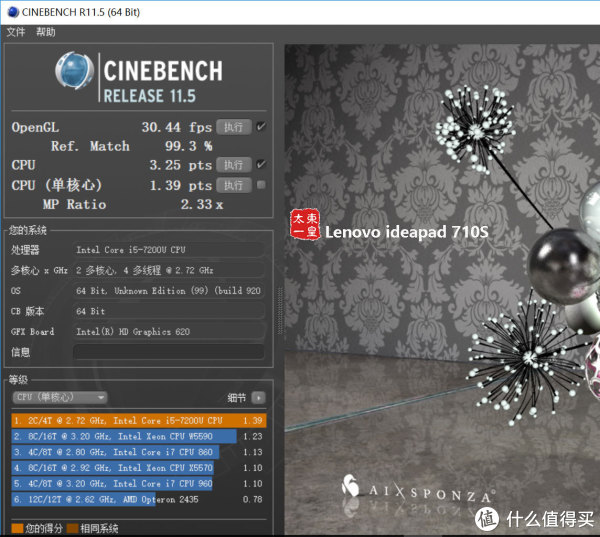Click the 细节 details arrow button
Screen dimensions: 600x537
pos(259,398)
